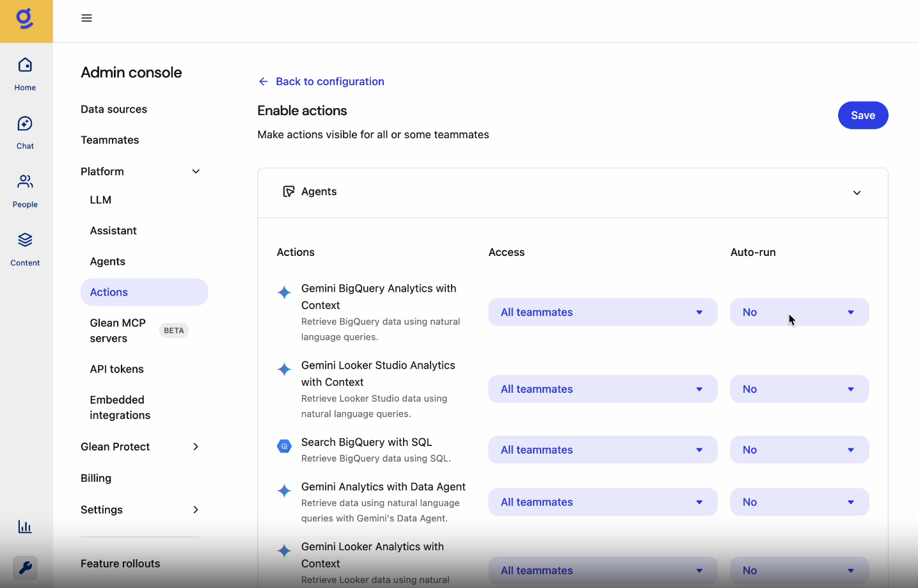Open Auto-run dropdown for Gemini BigQuery Analytics
Viewport: 918px width, 588px height.
pyautogui.click(x=800, y=312)
